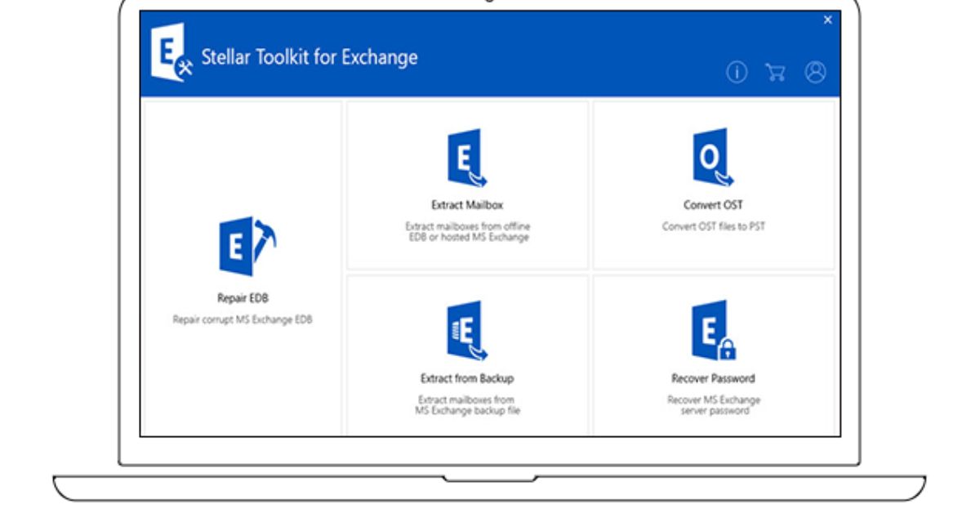
Task: Select the Recover Password module tile
Action: 712,355
